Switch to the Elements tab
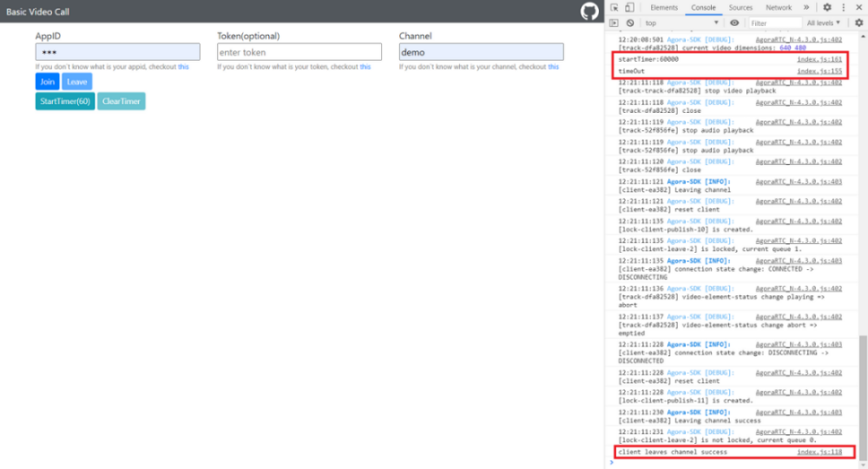This screenshot has width=868, height=469. (664, 7)
